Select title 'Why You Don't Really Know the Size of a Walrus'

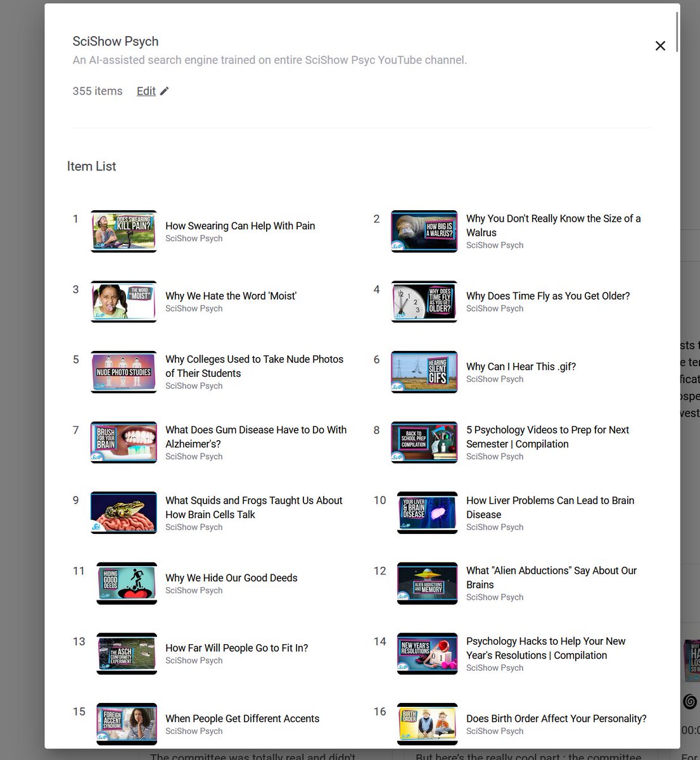pyautogui.click(x=554, y=225)
